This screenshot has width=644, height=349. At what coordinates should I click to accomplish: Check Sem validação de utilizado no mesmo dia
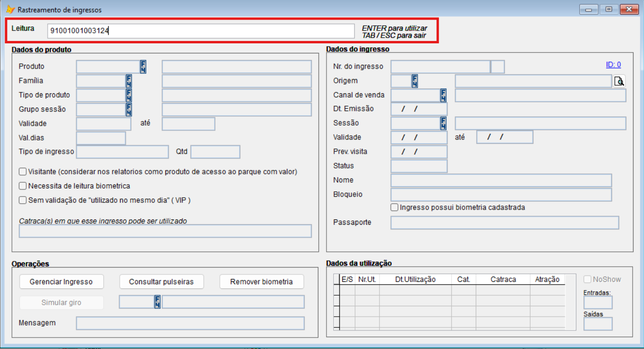[22, 200]
